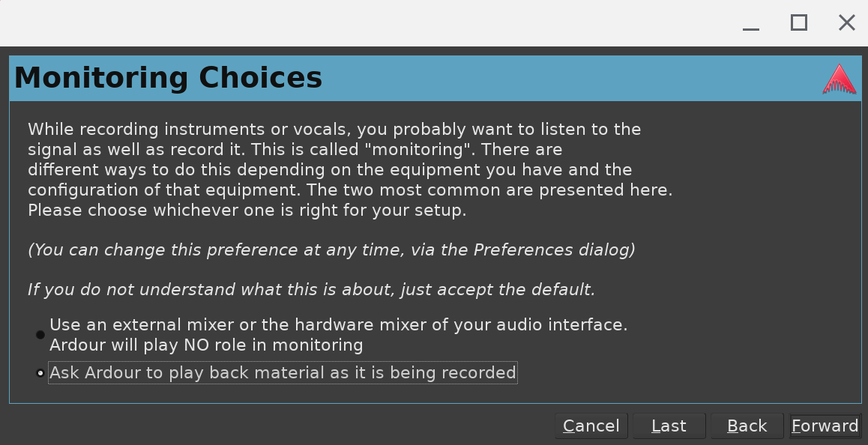Click the Cancel button
Viewport: 868px width, 445px height.
pyautogui.click(x=591, y=426)
